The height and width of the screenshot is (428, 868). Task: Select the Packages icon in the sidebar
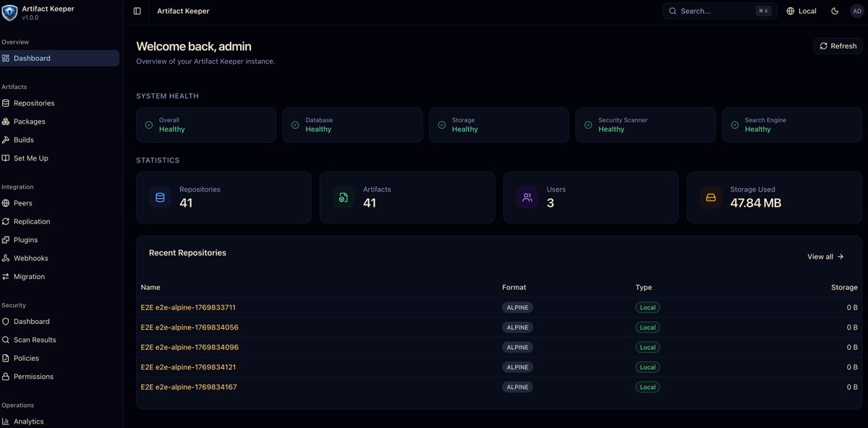9,121
